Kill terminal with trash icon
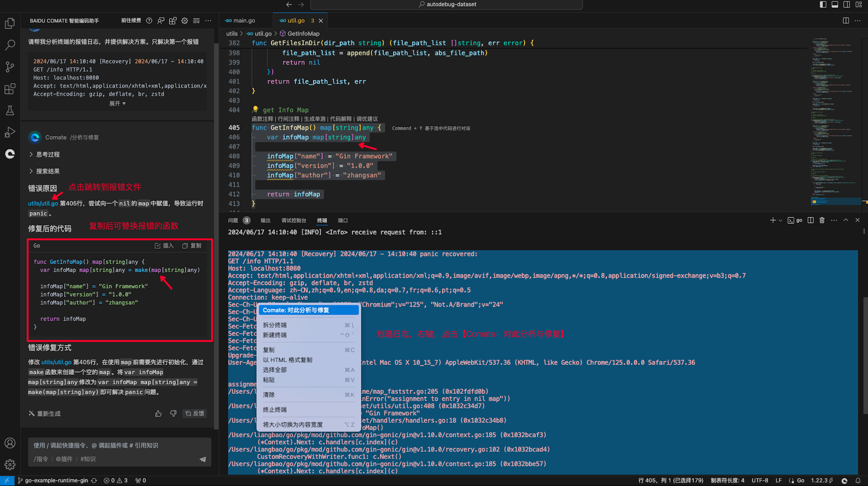The image size is (868, 486). pyautogui.click(x=822, y=220)
